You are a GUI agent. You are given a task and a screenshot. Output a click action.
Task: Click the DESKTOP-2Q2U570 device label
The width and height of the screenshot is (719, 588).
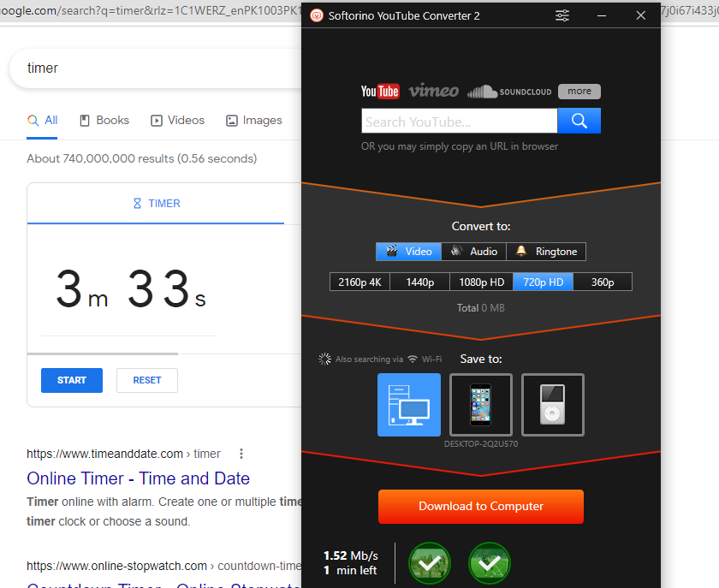[x=481, y=444]
